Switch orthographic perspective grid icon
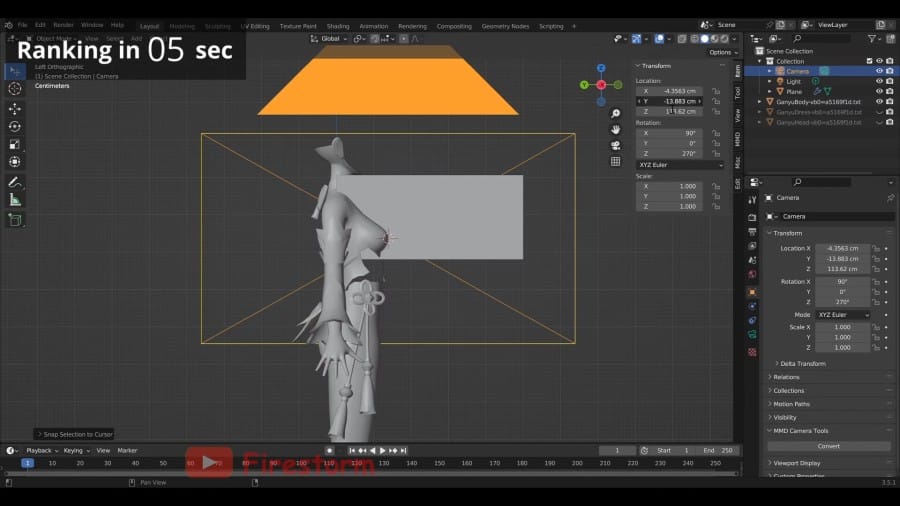The width and height of the screenshot is (900, 506). (615, 162)
